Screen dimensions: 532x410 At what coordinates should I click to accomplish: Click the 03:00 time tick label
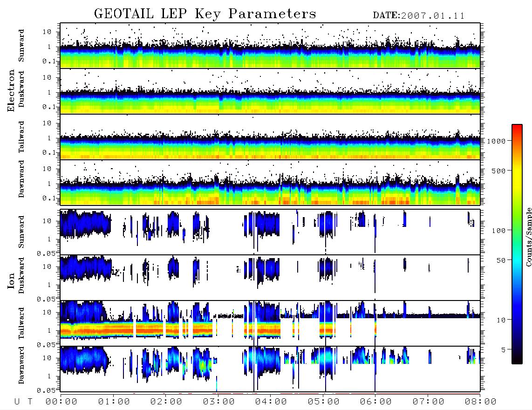pos(219,402)
